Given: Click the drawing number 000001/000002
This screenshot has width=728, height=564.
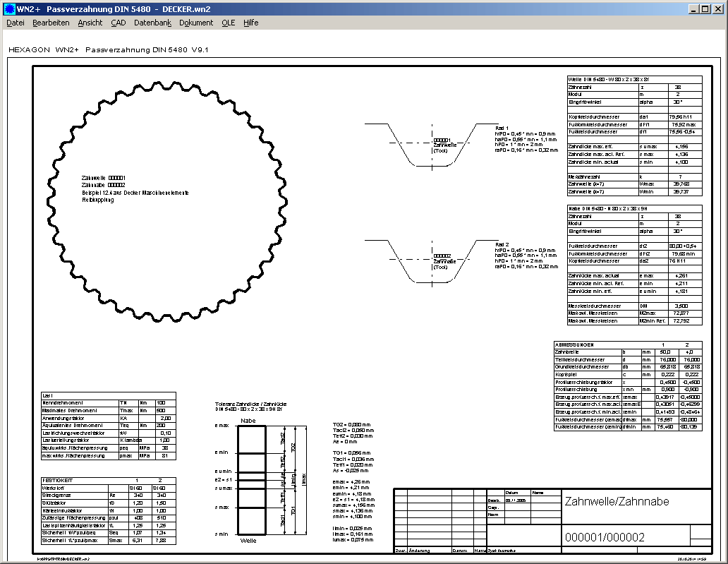Looking at the screenshot, I should coord(605,537).
